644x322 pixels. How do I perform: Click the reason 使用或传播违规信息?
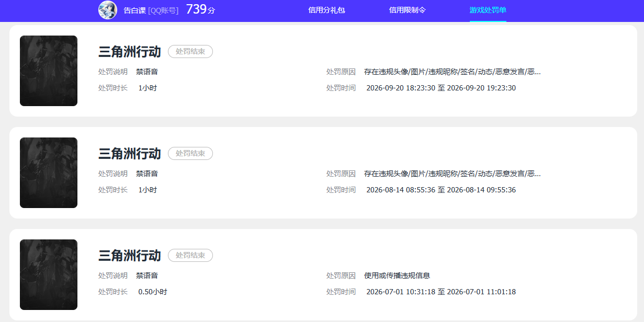click(397, 275)
